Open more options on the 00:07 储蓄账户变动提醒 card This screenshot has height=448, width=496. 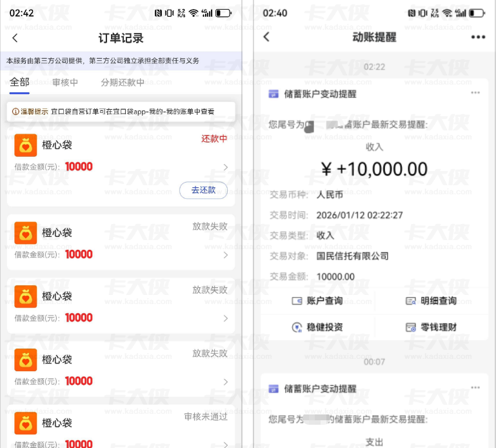coord(475,387)
